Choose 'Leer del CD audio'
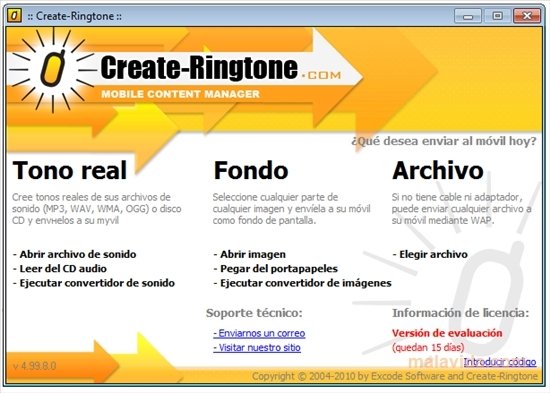This screenshot has height=393, width=550. point(60,269)
